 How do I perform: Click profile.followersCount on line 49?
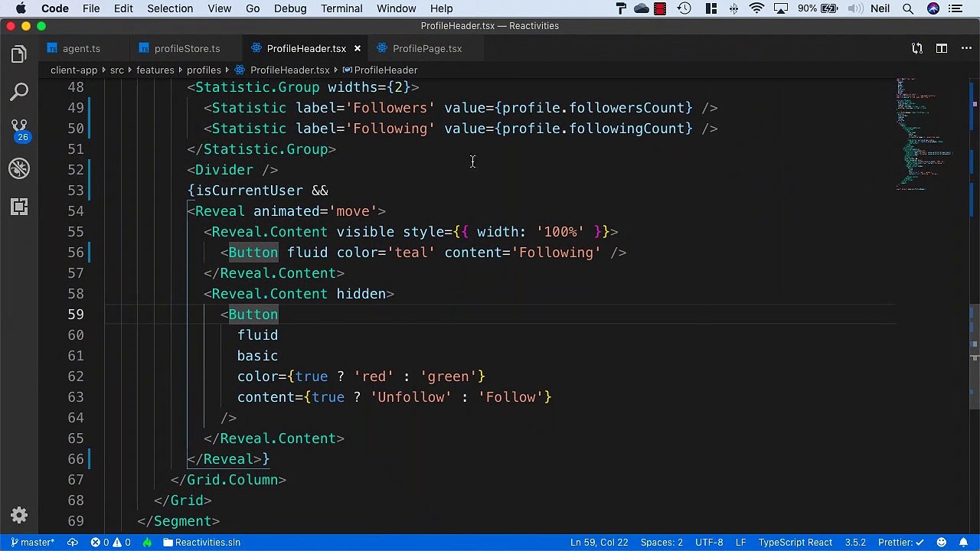pyautogui.click(x=593, y=108)
